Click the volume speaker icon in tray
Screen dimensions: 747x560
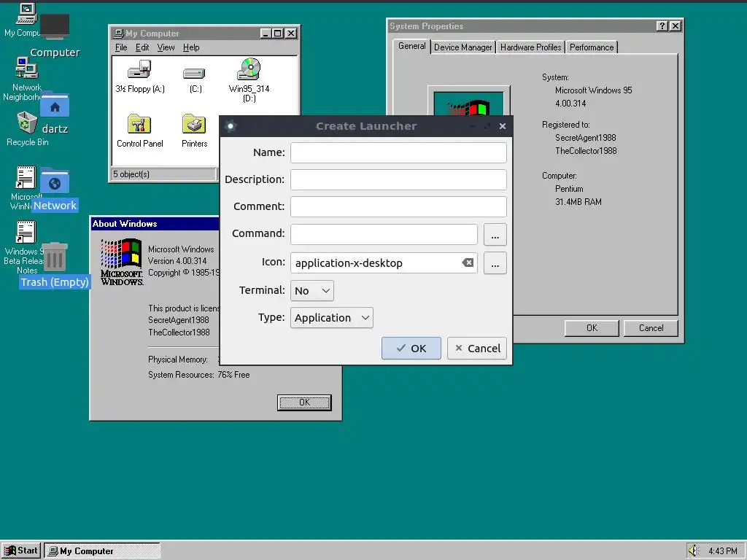[x=693, y=551]
